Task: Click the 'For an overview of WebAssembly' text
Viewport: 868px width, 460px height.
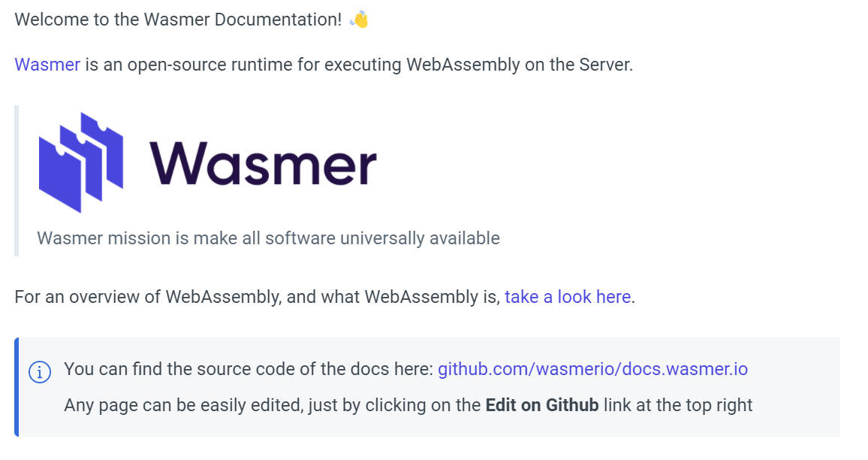Action: point(147,297)
